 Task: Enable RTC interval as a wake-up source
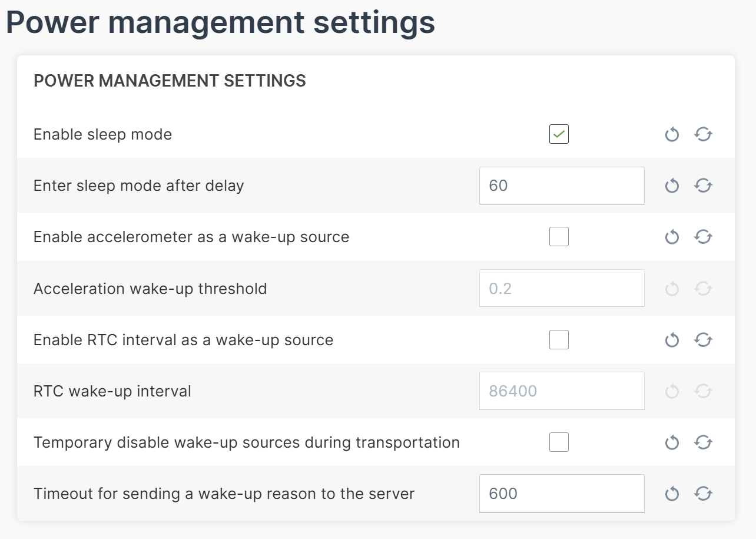(558, 339)
